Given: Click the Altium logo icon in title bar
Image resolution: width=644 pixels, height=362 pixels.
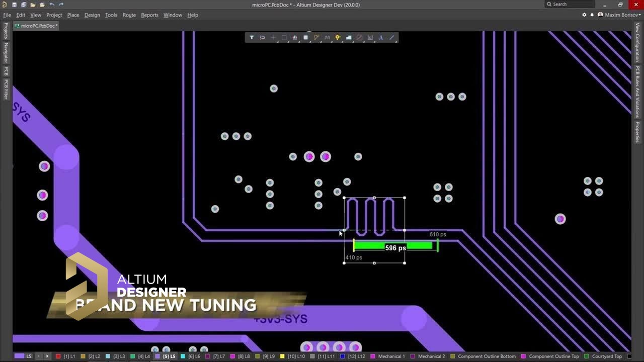Looking at the screenshot, I should [5, 5].
